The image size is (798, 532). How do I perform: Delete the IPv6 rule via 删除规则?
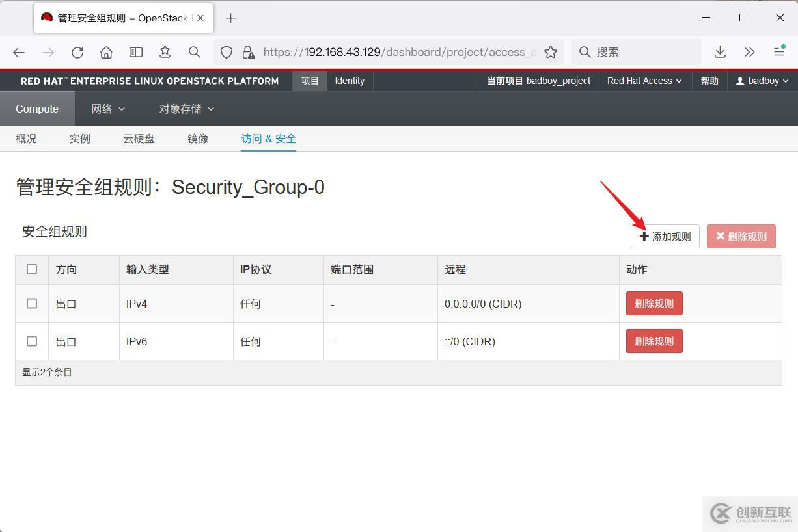[x=654, y=341]
